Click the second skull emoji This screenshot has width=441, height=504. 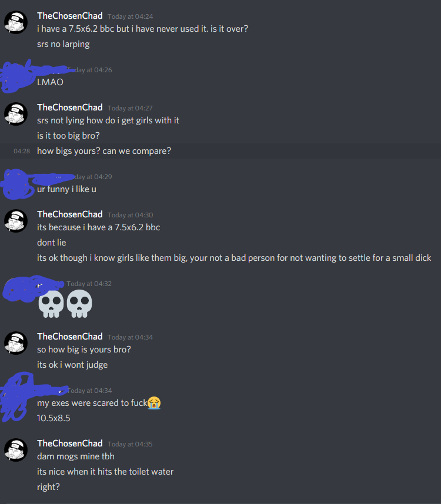click(x=79, y=304)
